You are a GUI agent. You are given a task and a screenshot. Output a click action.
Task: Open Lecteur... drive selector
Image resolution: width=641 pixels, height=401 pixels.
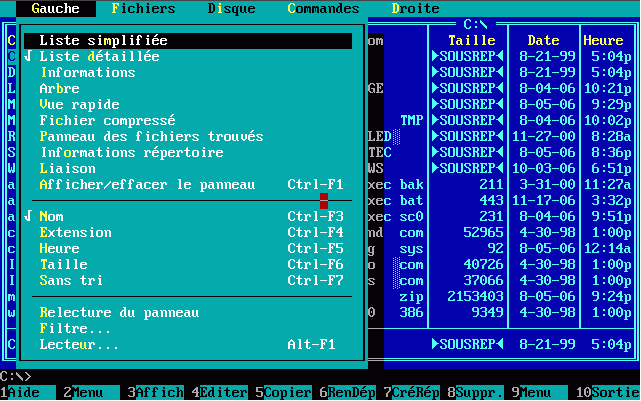click(x=188, y=345)
